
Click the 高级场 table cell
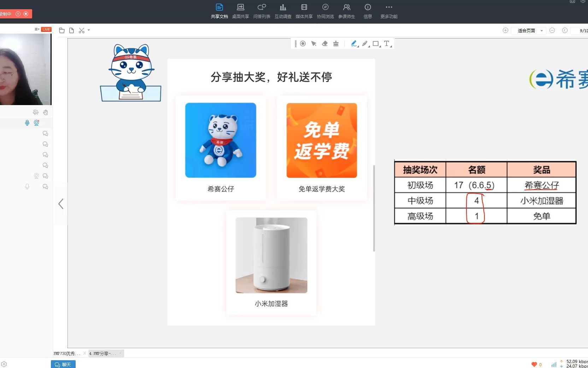420,216
